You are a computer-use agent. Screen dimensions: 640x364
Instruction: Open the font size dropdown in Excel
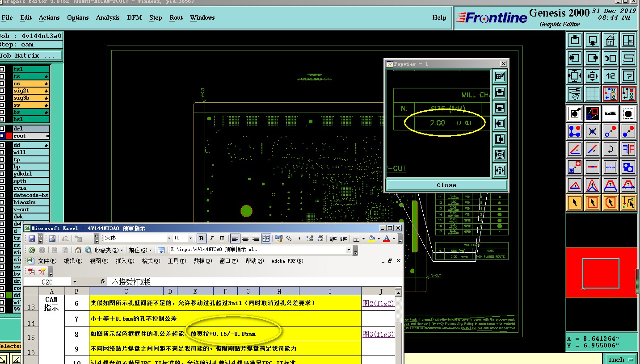pos(190,238)
